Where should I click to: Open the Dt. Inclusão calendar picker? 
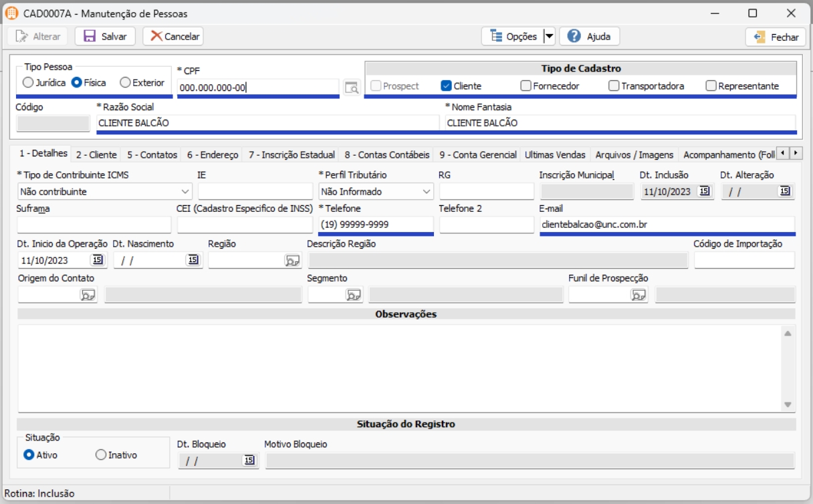(704, 191)
